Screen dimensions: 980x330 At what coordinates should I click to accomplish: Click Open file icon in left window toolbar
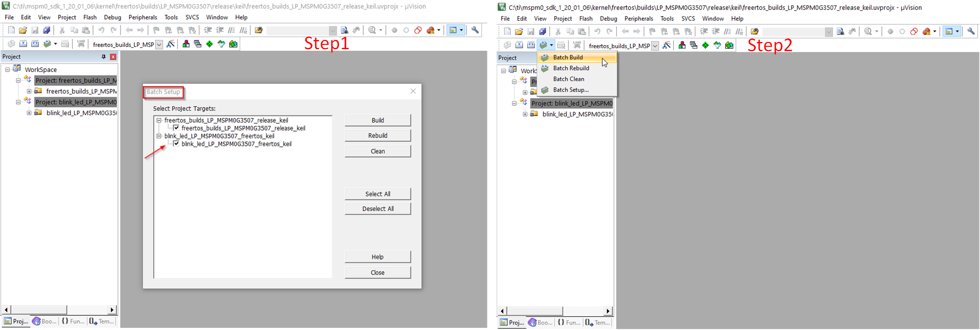23,30
